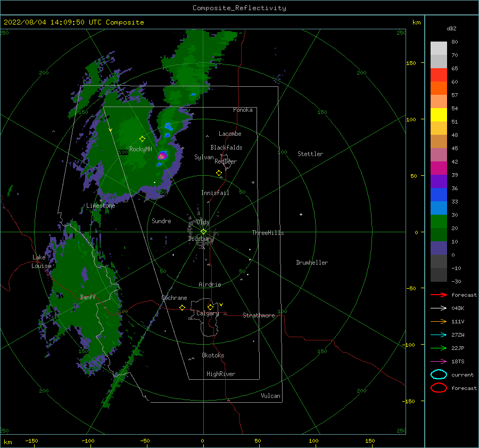Click the HighRiver label
Viewport: 479px width, 448px height.
[x=221, y=374]
